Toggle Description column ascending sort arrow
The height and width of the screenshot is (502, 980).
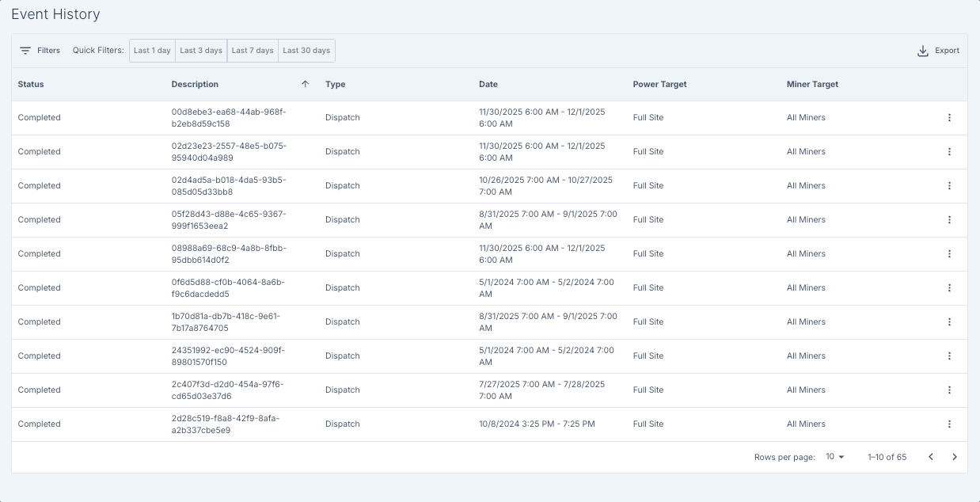pyautogui.click(x=306, y=84)
